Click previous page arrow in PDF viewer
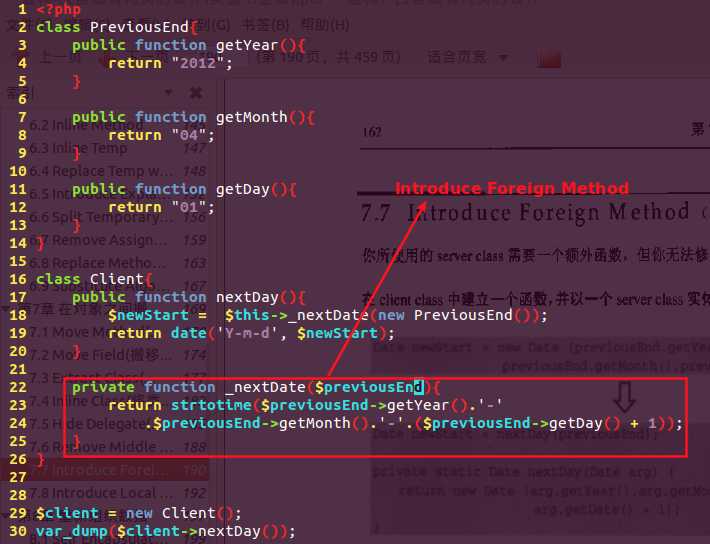The width and height of the screenshot is (710, 544). pyautogui.click(x=18, y=58)
